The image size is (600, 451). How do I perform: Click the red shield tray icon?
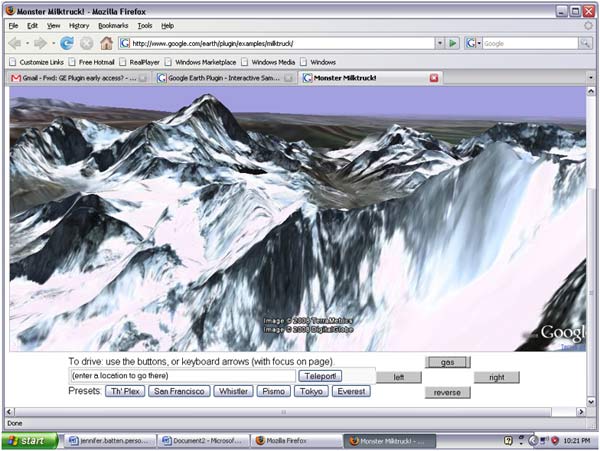[555, 441]
